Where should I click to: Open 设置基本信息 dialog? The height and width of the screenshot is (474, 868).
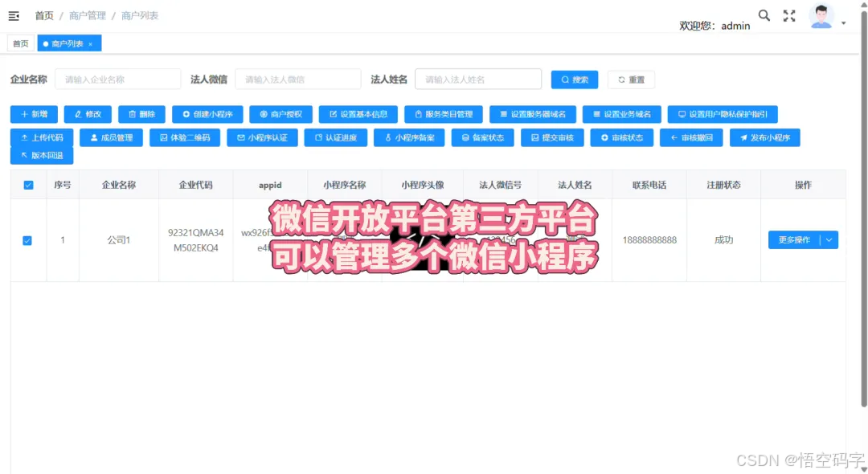pyautogui.click(x=358, y=114)
